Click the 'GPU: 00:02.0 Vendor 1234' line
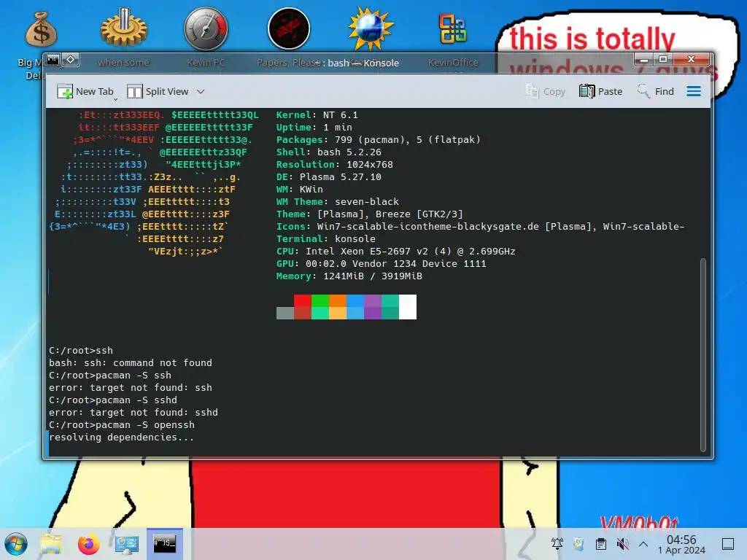Viewport: 747px width, 560px height. 381,263
